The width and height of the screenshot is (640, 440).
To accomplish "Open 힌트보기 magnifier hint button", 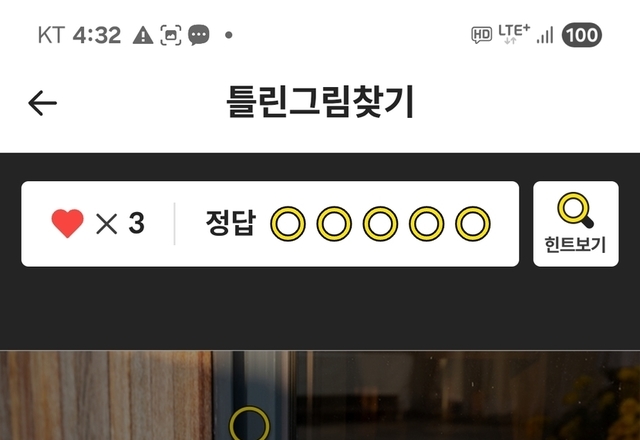I will (x=576, y=224).
